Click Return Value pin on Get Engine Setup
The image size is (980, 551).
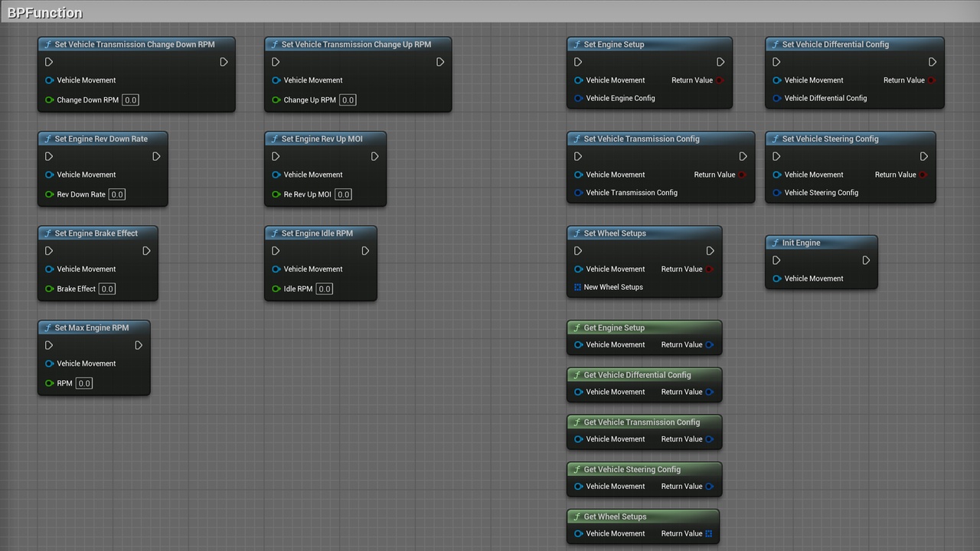[x=709, y=344]
